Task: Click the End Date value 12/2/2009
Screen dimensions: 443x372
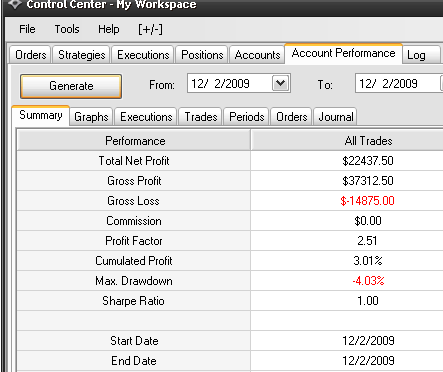Action: tap(368, 361)
